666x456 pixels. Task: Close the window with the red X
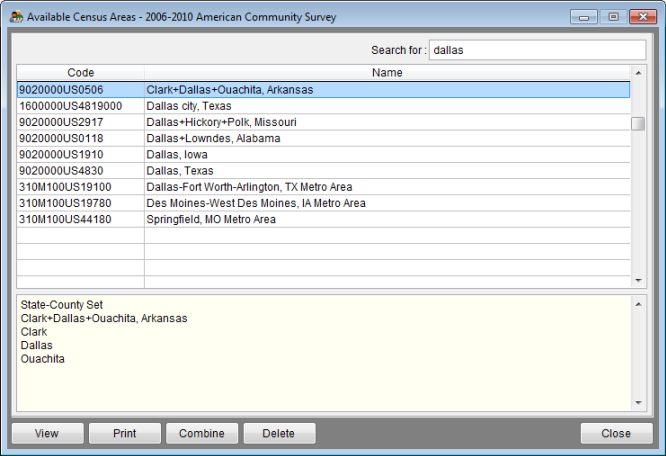[x=643, y=17]
